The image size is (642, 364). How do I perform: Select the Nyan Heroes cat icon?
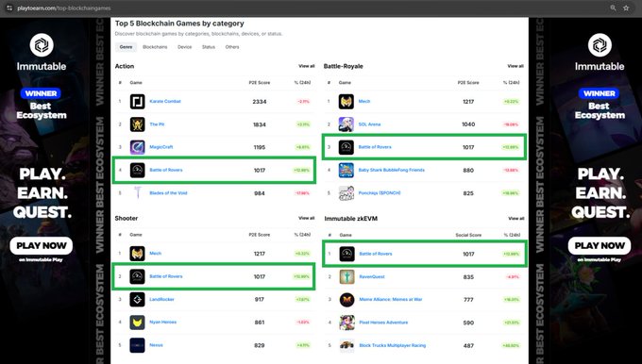(x=138, y=323)
